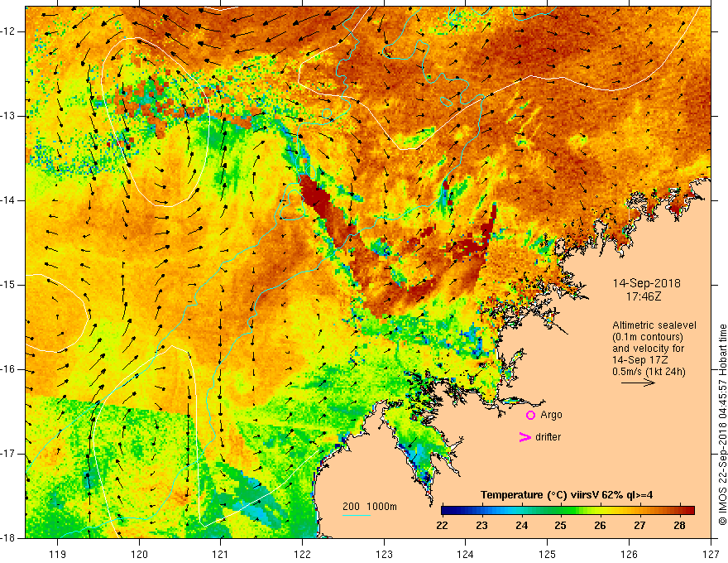Click the '28' value on the temperature scale

[x=679, y=526]
